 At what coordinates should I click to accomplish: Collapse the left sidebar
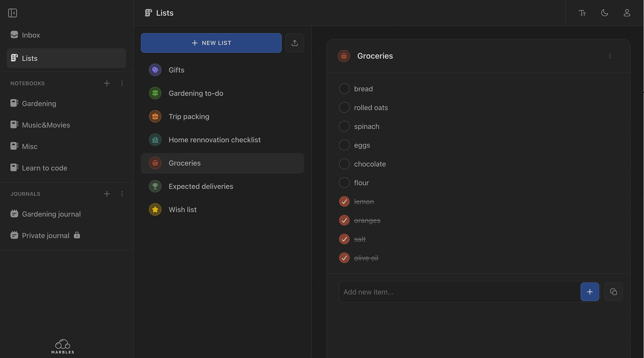click(x=12, y=13)
